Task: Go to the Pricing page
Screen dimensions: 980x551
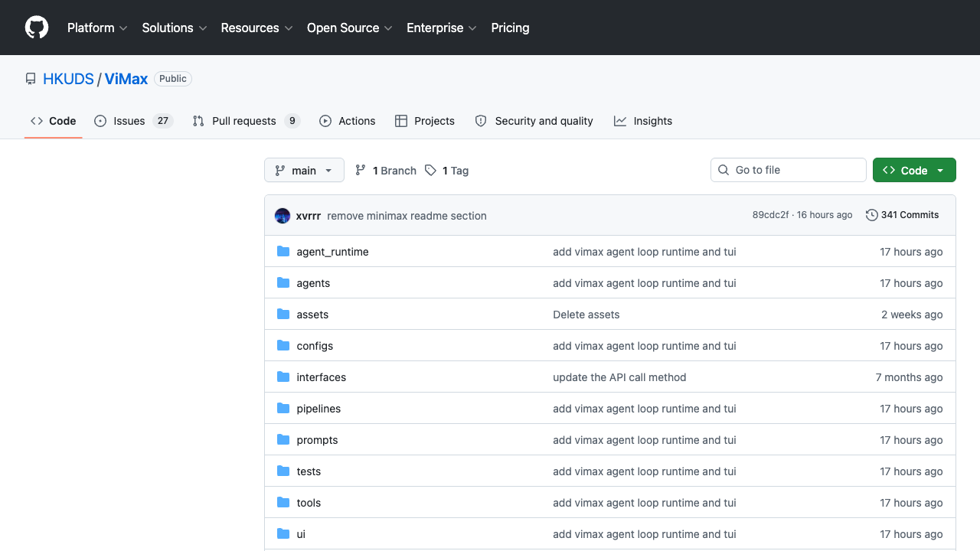Action: click(x=510, y=28)
